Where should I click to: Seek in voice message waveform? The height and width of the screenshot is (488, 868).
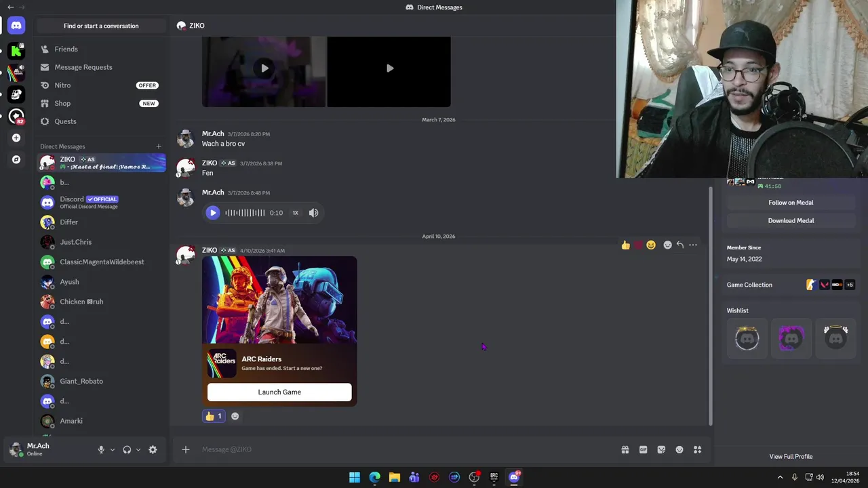pos(245,213)
